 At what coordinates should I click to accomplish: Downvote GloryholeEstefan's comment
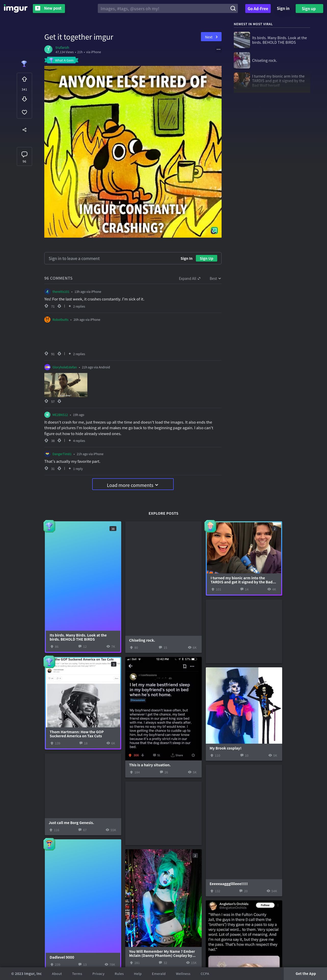(59, 401)
